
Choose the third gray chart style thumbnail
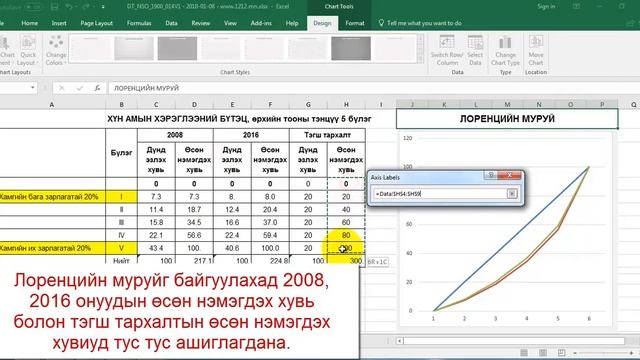tap(178, 48)
